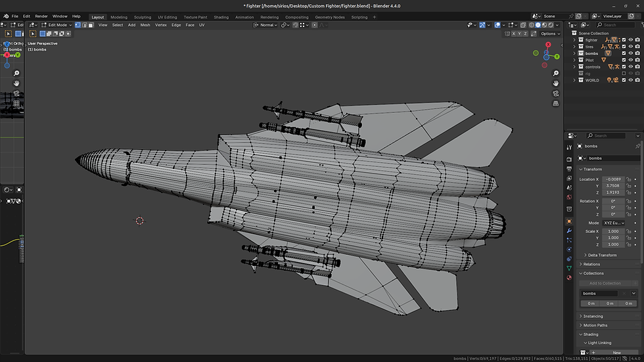Open the Tool properties tab
Viewport: 644px width, 362px height.
tap(569, 147)
